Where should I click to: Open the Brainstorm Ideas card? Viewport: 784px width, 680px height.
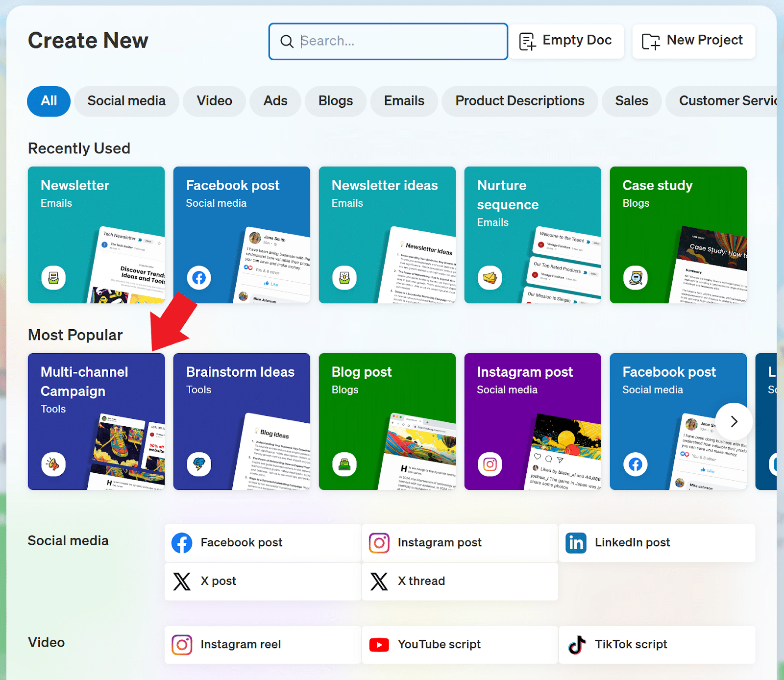point(242,421)
